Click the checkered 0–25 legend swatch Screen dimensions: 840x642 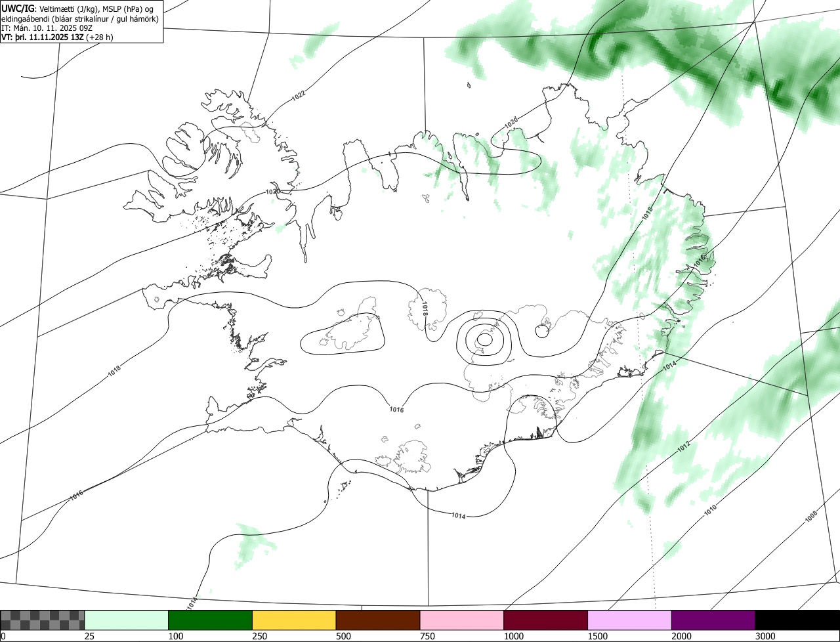(x=43, y=620)
